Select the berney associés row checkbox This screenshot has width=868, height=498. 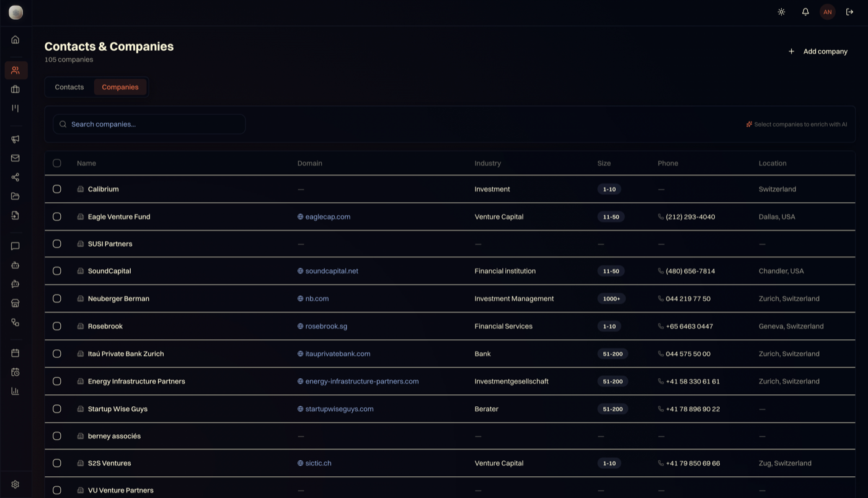click(57, 437)
